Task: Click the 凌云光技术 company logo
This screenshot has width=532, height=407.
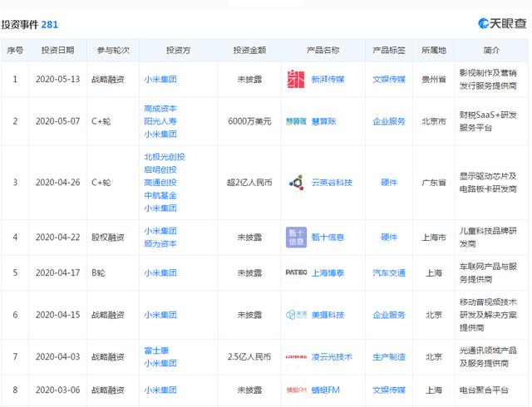Action: [296, 357]
